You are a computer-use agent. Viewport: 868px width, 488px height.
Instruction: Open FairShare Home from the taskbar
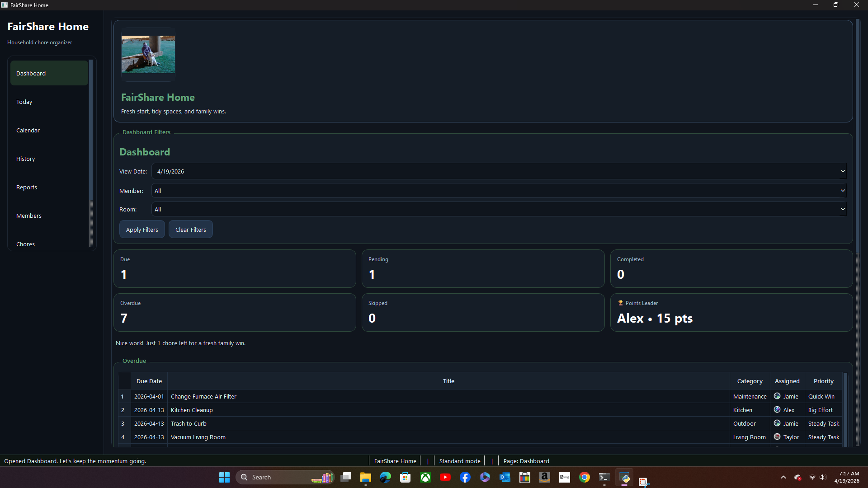[625, 477]
